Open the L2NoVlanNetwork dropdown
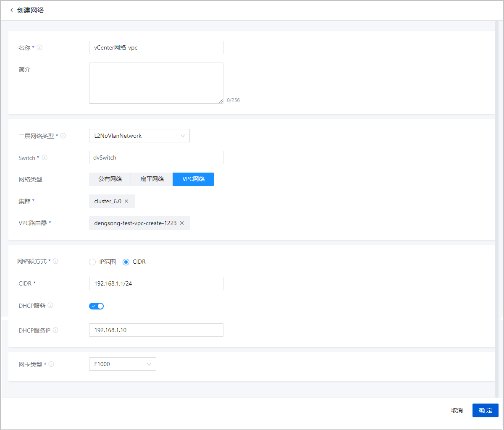Image resolution: width=504 pixels, height=430 pixels. tap(139, 136)
